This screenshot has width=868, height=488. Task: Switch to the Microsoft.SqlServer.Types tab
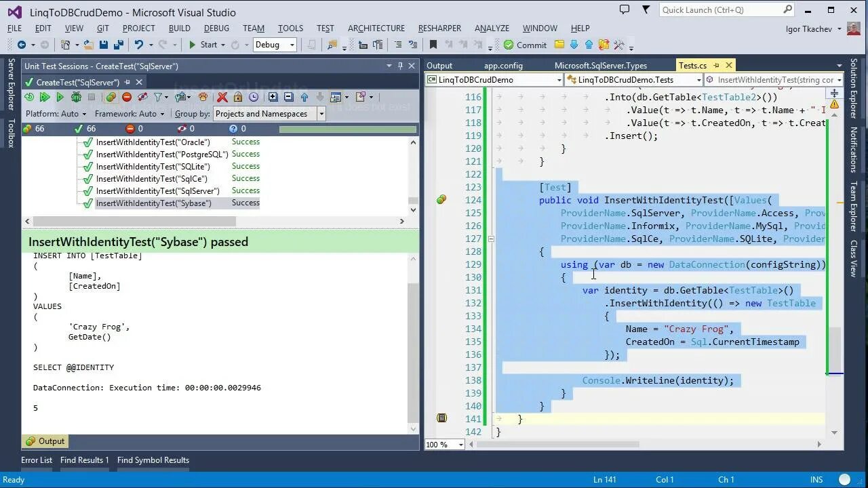601,65
